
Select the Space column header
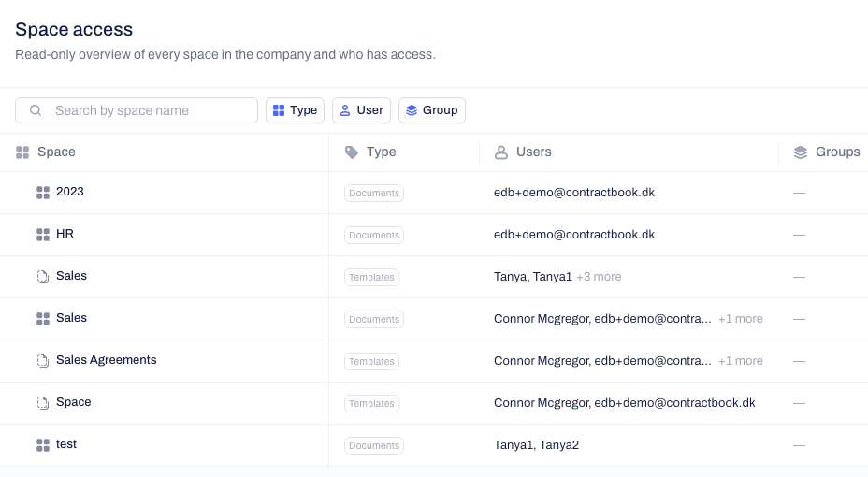(56, 152)
